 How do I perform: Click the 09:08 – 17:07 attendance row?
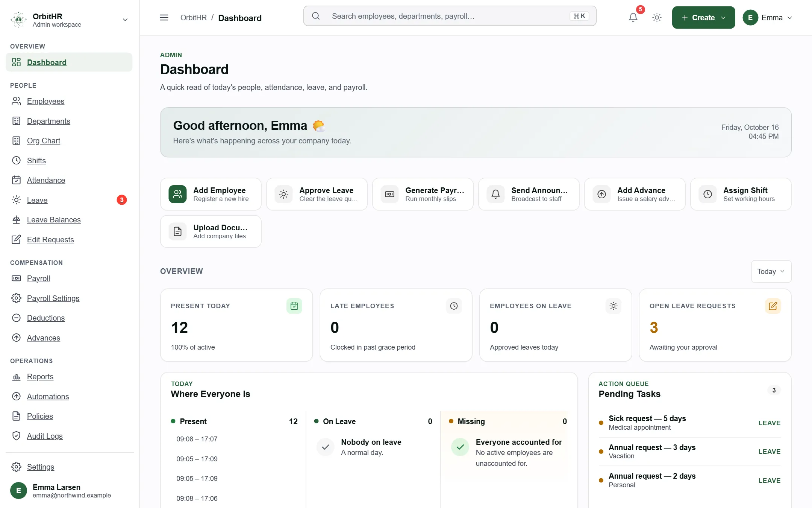pos(197,439)
